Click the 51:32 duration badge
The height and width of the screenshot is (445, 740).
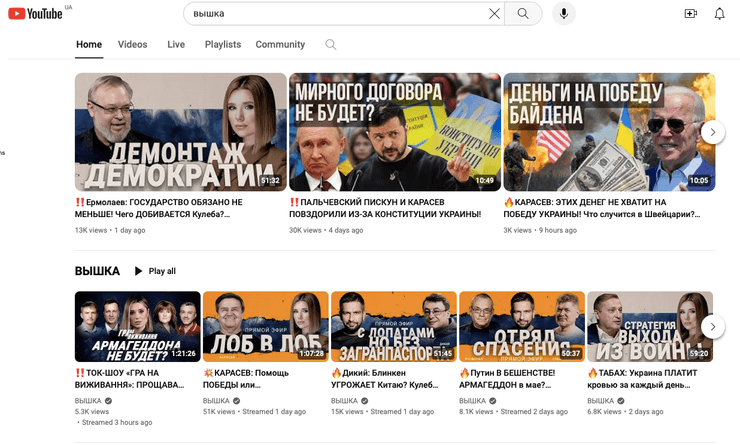270,180
